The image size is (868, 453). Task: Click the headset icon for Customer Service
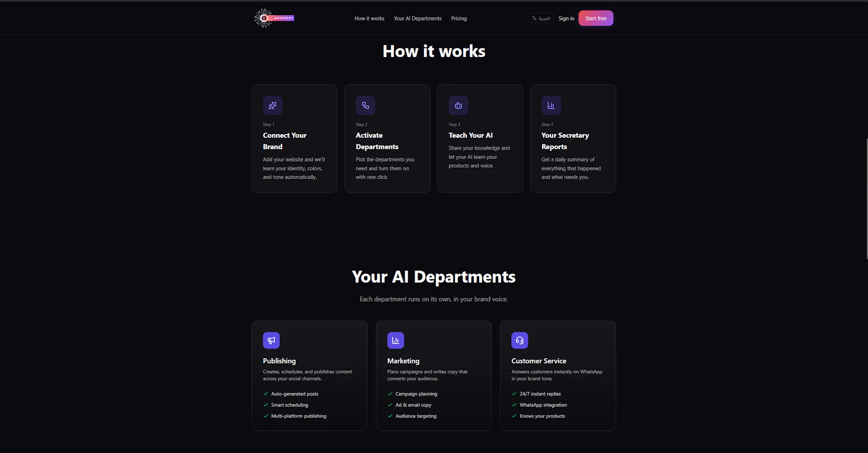pos(520,340)
